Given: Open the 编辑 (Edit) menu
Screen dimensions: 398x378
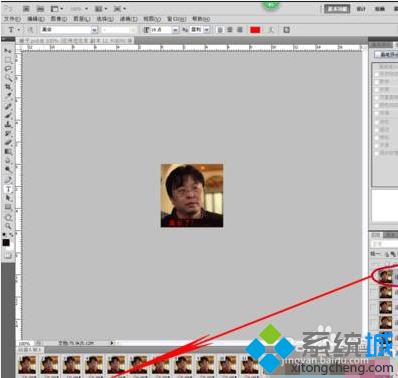Looking at the screenshot, I should click(x=36, y=19).
